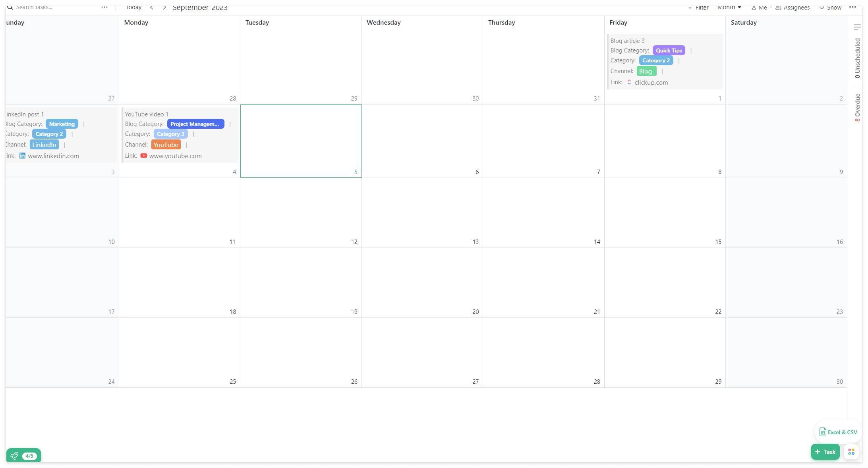Open the clickup.com link
The height and width of the screenshot is (468, 868).
pos(651,82)
